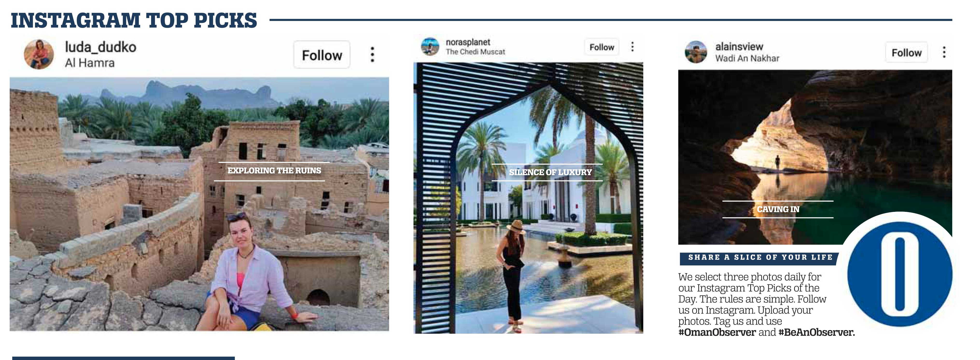Select the Al Hamra location tag
This screenshot has width=980, height=360.
tap(90, 63)
